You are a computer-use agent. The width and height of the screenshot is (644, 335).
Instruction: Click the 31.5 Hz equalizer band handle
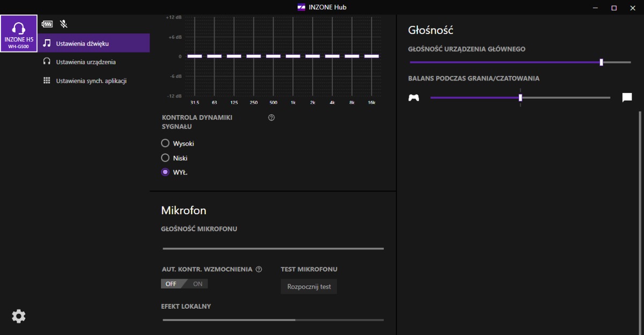(194, 56)
